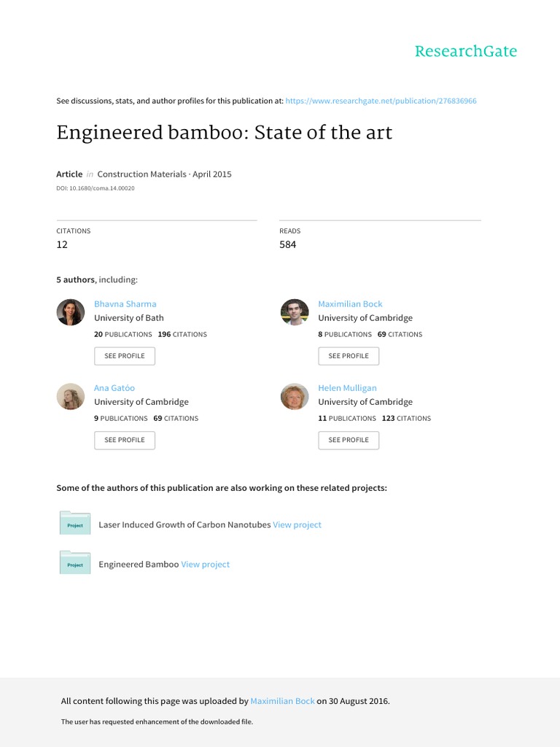Click uploader Maximilian Bock link in footer
Screen dimensions: 560x747
(282, 701)
